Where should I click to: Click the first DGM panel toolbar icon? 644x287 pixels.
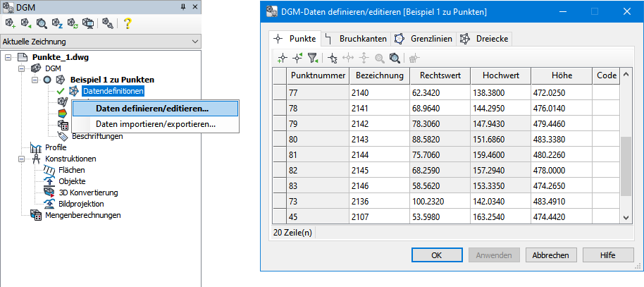9,23
